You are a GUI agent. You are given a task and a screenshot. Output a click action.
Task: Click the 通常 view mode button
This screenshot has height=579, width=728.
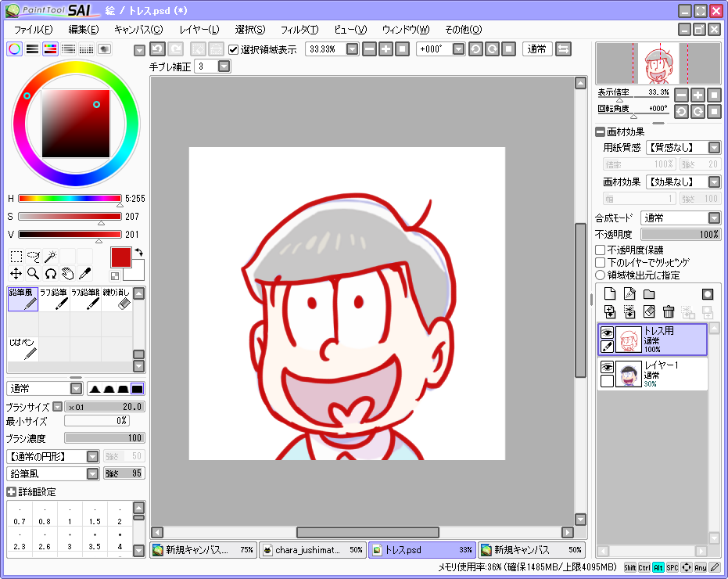[x=537, y=49]
